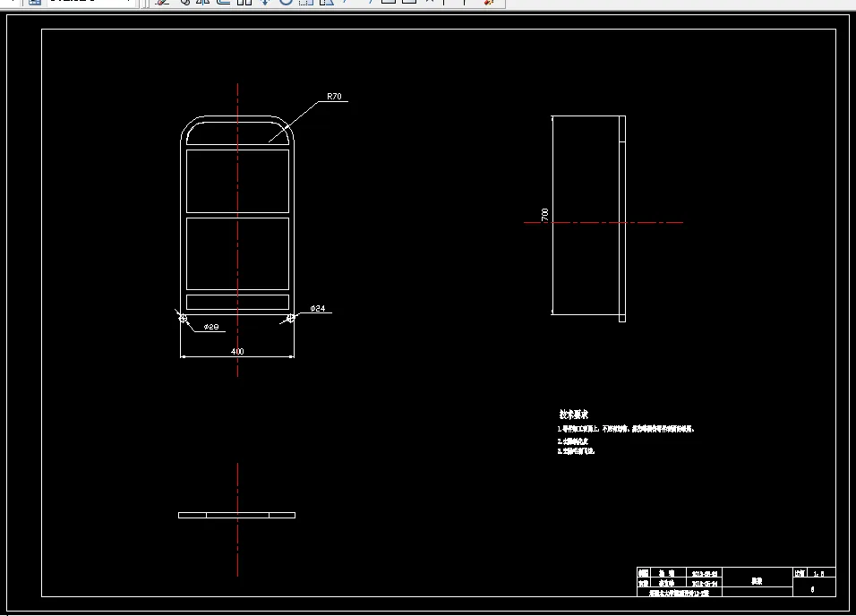
Task: Select technical requirement line 1 text
Action: click(x=626, y=429)
